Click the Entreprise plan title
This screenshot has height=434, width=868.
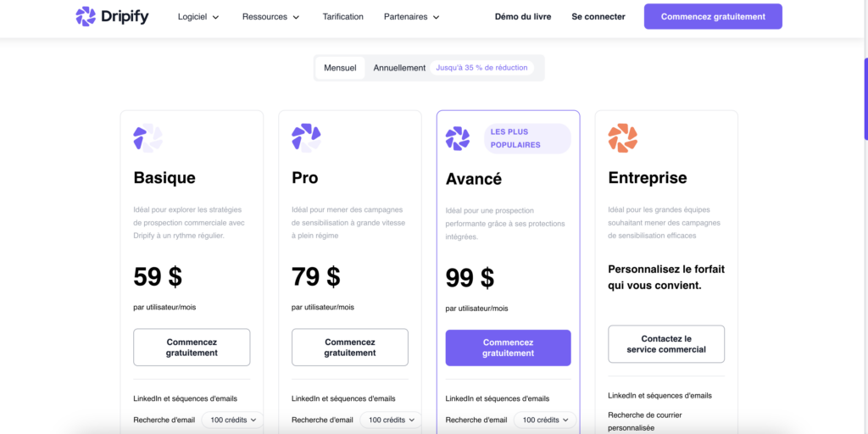[x=647, y=178]
